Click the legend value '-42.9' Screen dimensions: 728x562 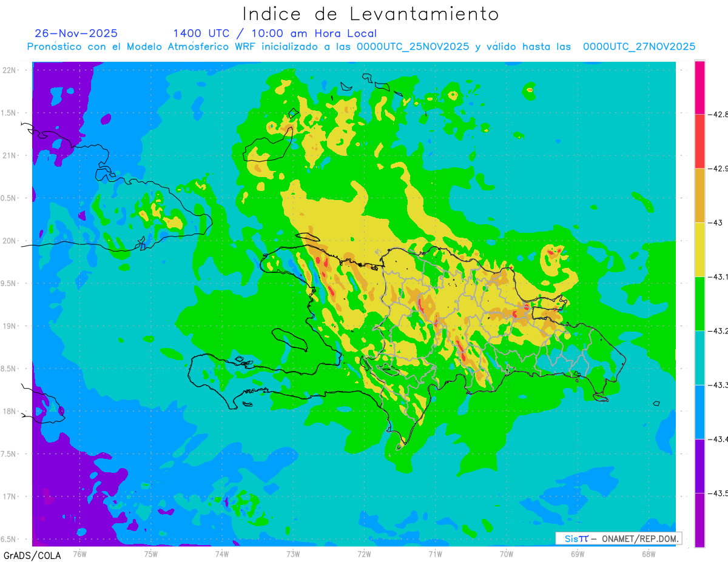pos(718,169)
